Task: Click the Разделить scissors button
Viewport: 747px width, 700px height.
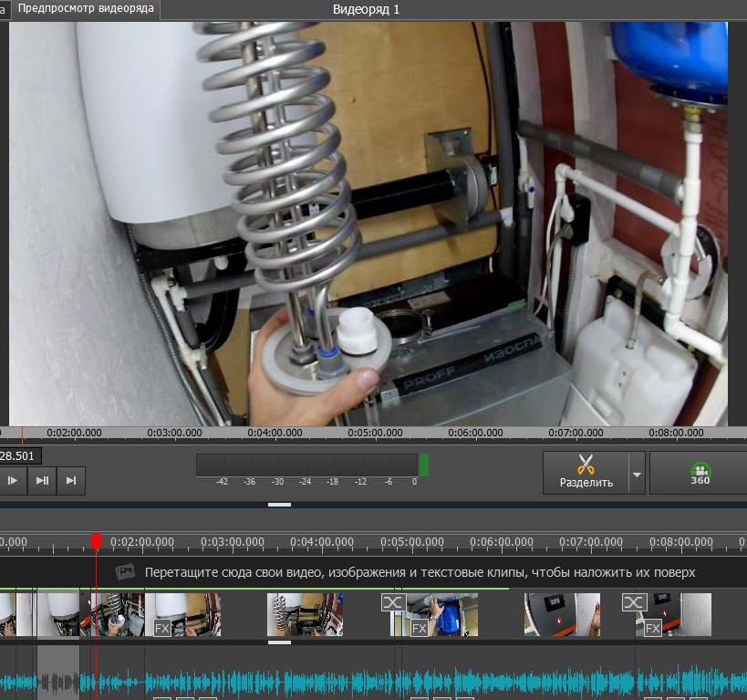Action: tap(586, 472)
